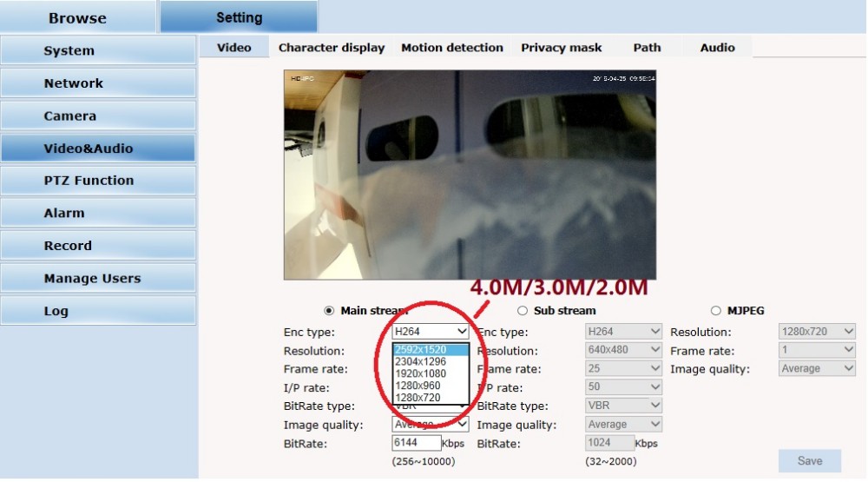Select the MJPEG radio button
Image resolution: width=868 pixels, height=482 pixels.
click(716, 311)
